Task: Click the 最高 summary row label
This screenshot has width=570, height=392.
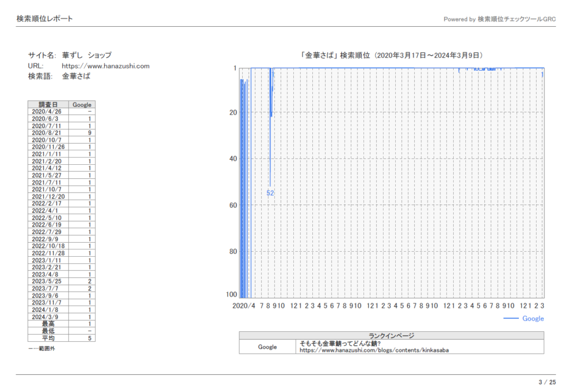Action: (48, 324)
